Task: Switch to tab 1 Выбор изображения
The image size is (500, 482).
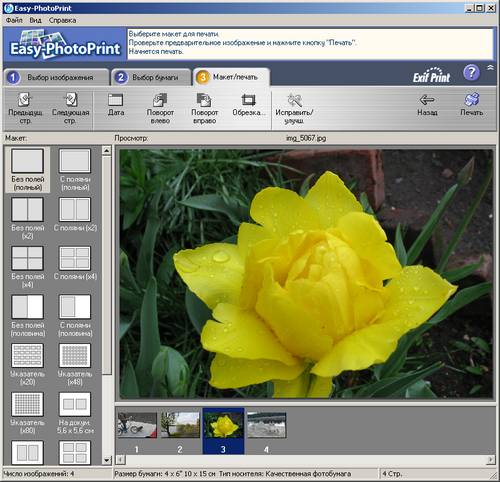Action: click(56, 77)
